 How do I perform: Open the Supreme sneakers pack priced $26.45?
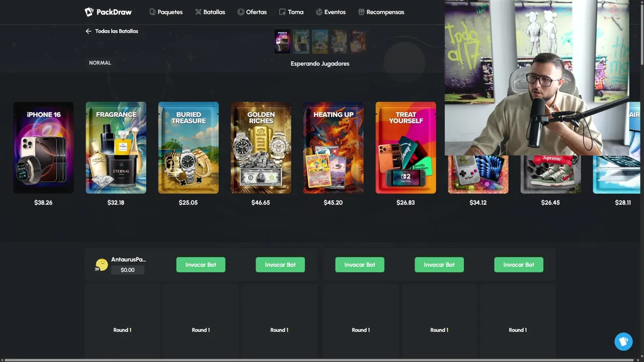tap(550, 174)
